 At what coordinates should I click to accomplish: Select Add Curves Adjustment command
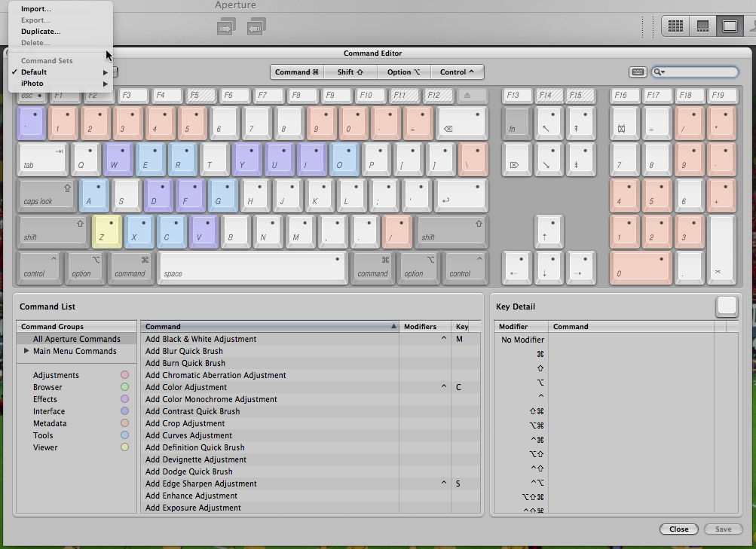pyautogui.click(x=311, y=435)
